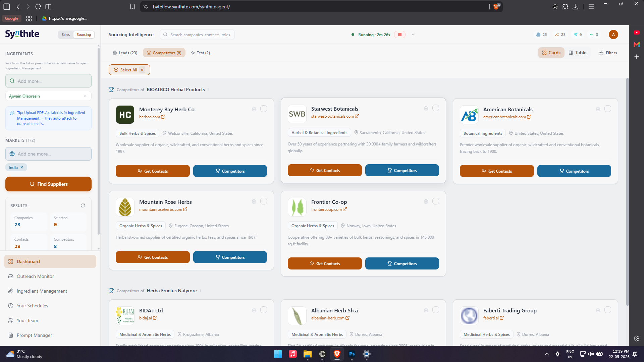Delete American Botanicals card via trash icon
The width and height of the screenshot is (644, 362).
point(598,109)
